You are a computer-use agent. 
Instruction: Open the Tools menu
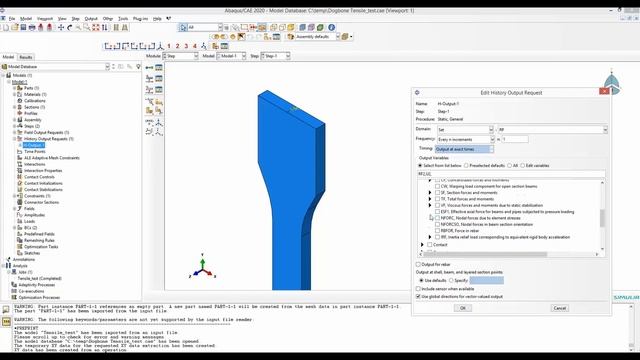(x=123, y=18)
